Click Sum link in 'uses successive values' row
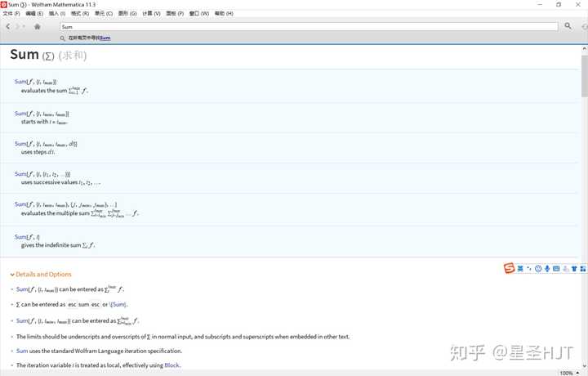588x376 pixels. [x=20, y=174]
